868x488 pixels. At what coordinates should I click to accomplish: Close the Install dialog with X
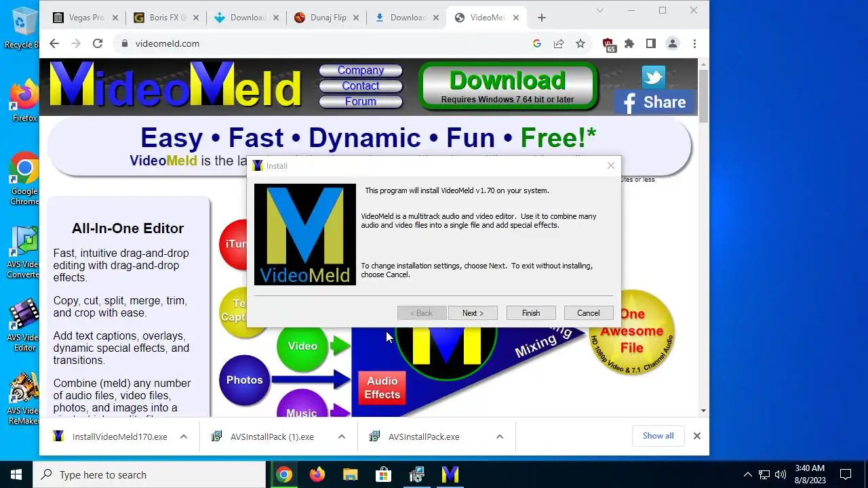pos(610,165)
